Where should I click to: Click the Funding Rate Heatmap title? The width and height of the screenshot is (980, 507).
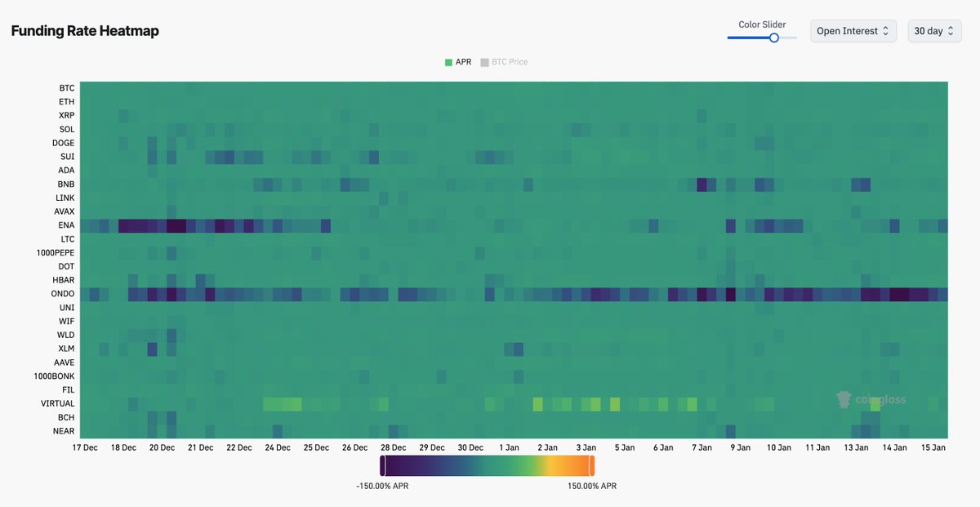[85, 31]
